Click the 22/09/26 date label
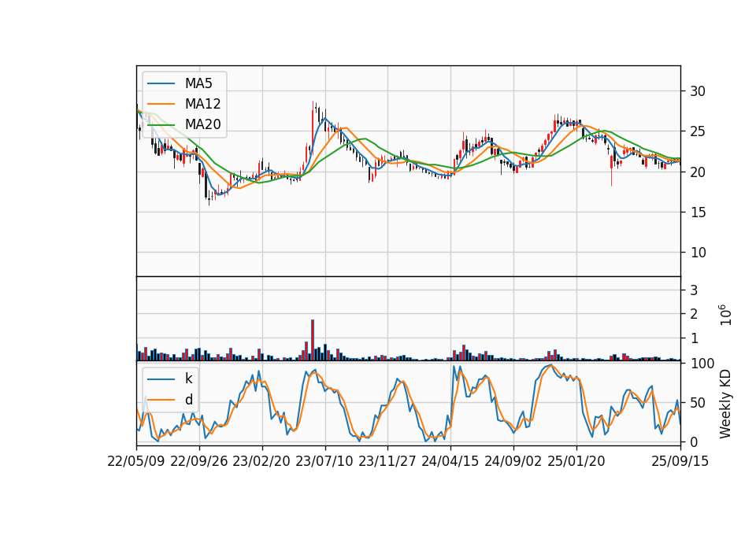Screen dimensions: 756x543 point(199,461)
